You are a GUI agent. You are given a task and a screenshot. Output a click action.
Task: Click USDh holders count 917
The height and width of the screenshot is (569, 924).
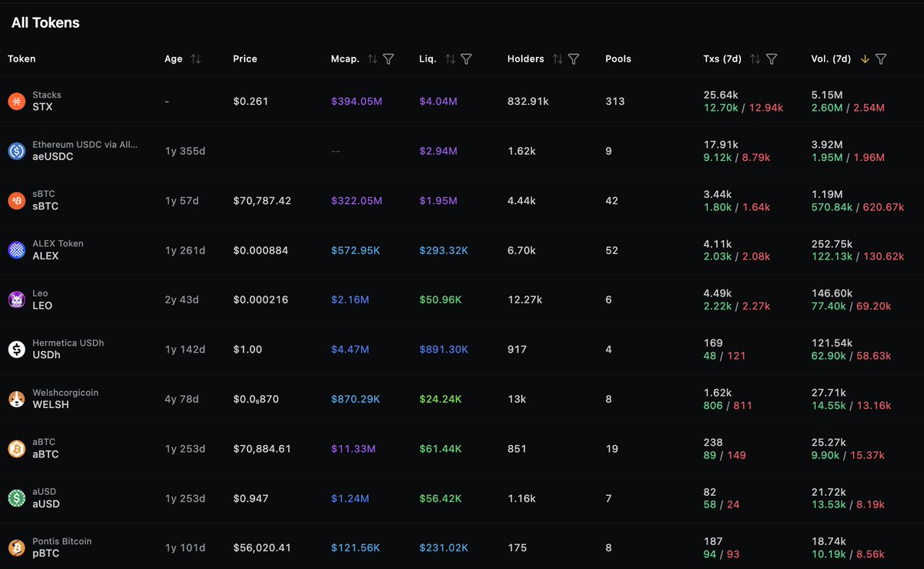pyautogui.click(x=517, y=350)
